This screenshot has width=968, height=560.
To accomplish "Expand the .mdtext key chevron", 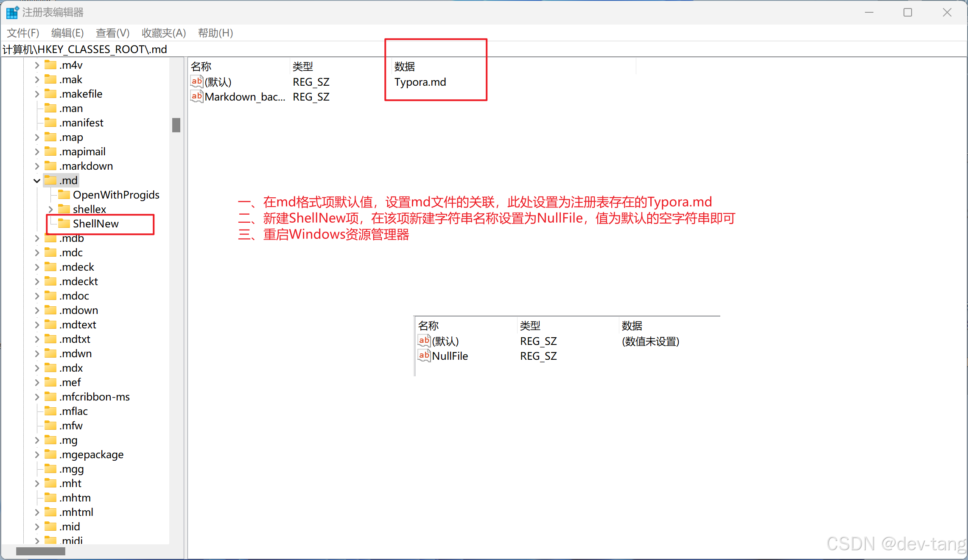I will 37,325.
